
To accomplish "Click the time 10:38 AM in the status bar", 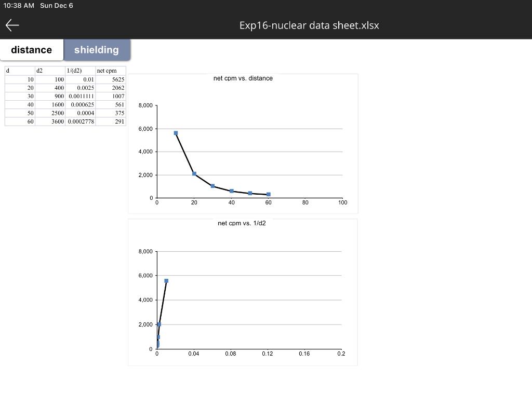I will coord(19,5).
